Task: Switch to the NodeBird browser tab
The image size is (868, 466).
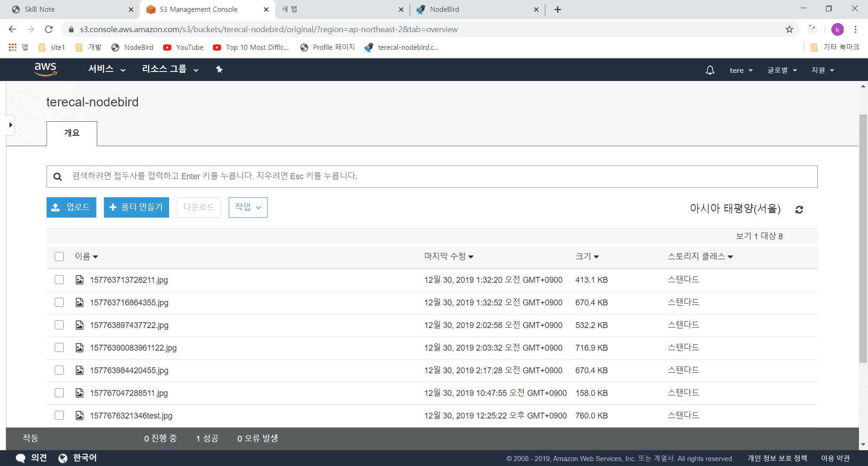Action: click(x=477, y=10)
